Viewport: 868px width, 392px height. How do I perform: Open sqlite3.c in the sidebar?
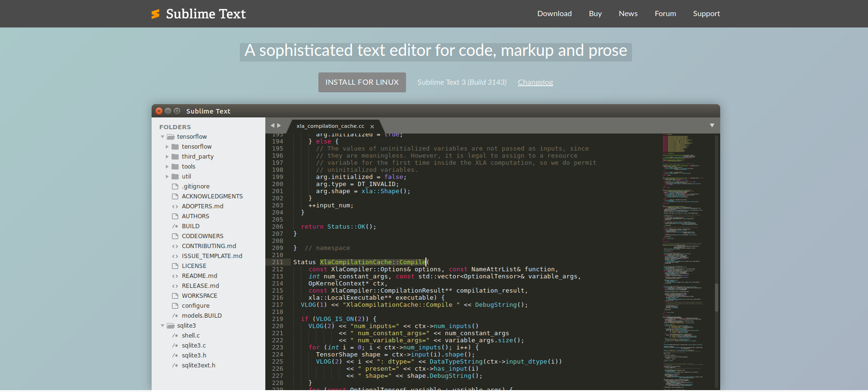coord(194,346)
